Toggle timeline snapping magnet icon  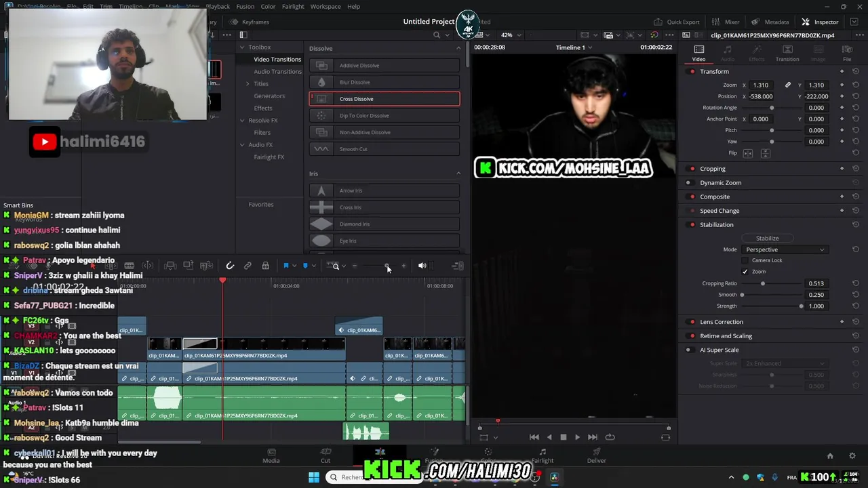pos(230,266)
